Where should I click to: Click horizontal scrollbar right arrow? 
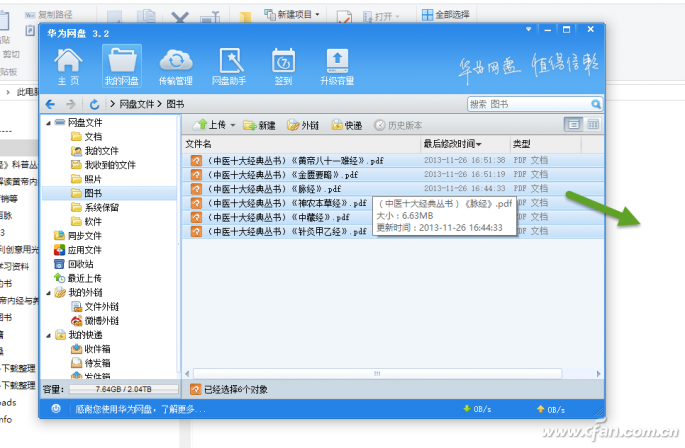[598, 374]
